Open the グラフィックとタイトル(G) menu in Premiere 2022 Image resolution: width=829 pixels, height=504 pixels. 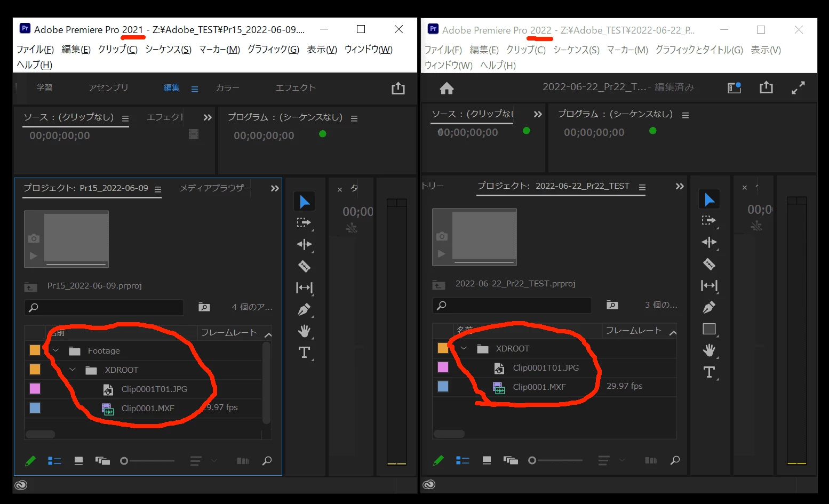click(699, 50)
